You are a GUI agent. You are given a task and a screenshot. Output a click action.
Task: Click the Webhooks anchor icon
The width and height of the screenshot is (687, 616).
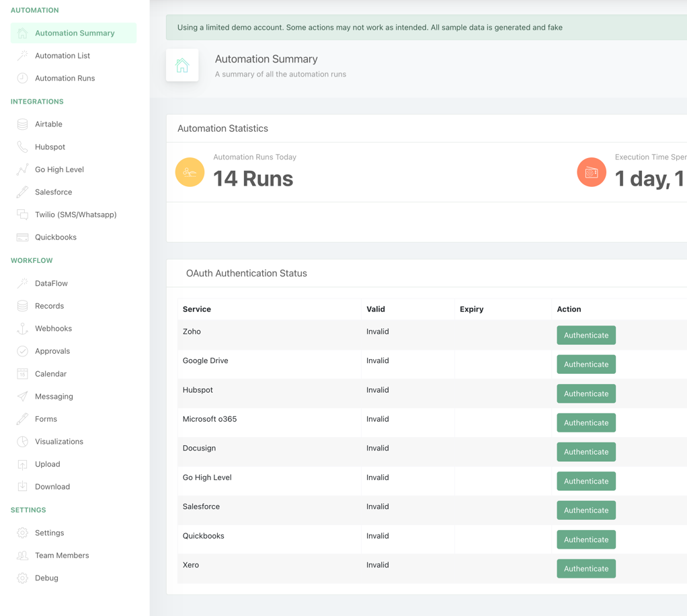[22, 328]
